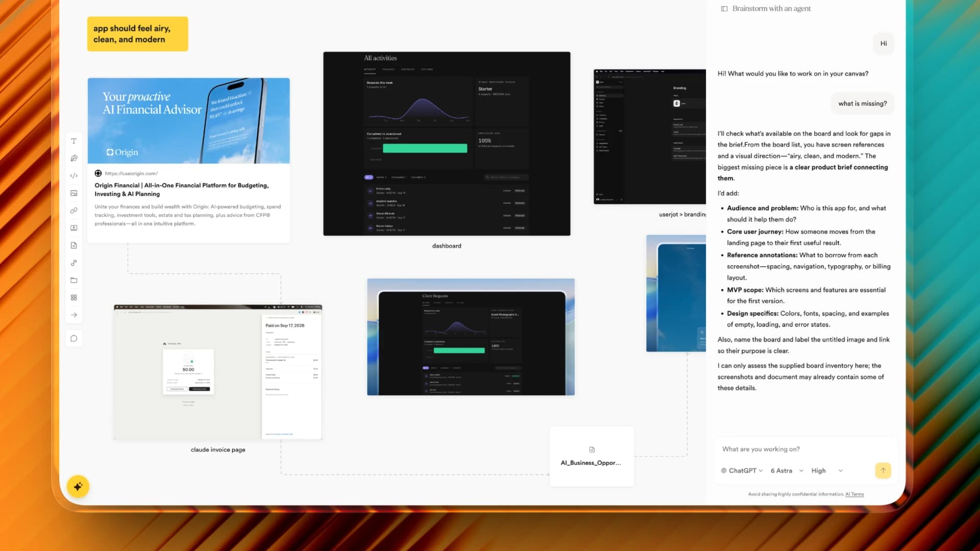The width and height of the screenshot is (980, 551).
Task: Select the arrow connector tool
Action: 74,315
